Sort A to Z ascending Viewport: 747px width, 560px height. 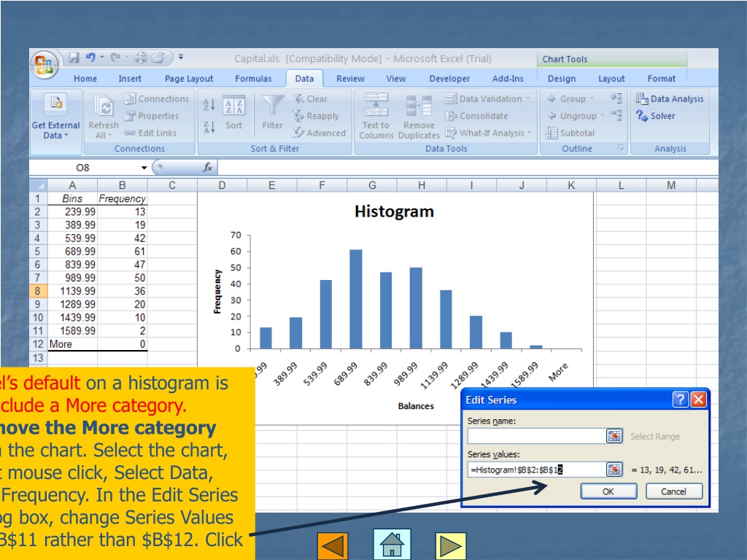click(x=209, y=105)
